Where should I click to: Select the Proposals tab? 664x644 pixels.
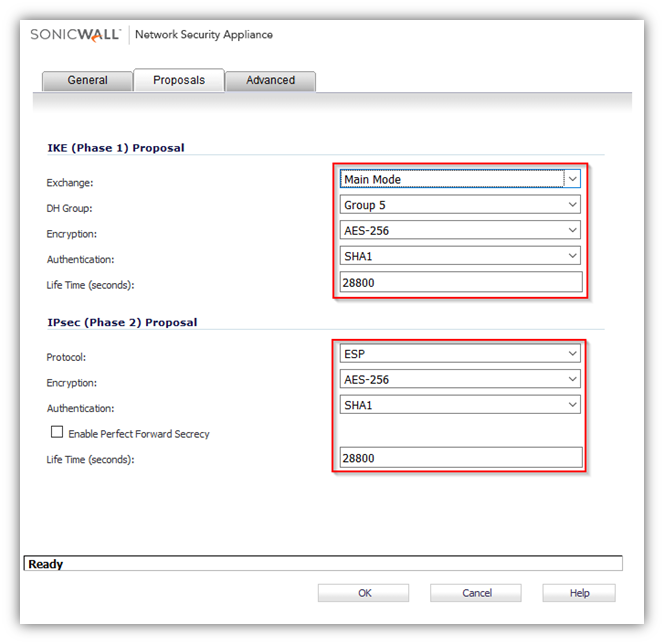coord(179,80)
